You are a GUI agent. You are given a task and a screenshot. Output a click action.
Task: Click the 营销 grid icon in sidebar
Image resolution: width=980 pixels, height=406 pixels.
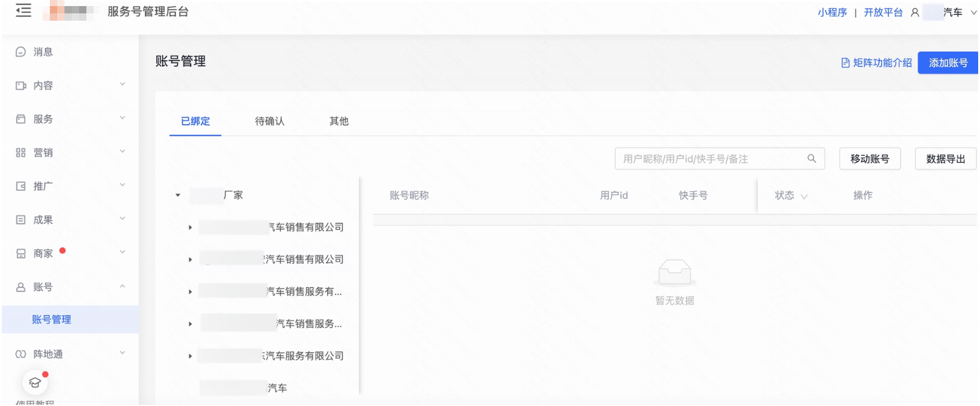21,153
